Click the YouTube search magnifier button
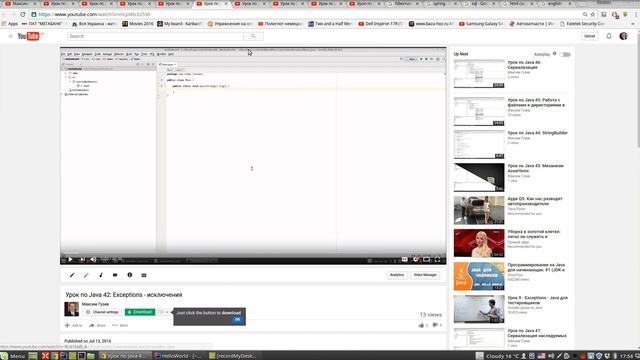Screen dimensions: 640x360 click(x=253, y=36)
